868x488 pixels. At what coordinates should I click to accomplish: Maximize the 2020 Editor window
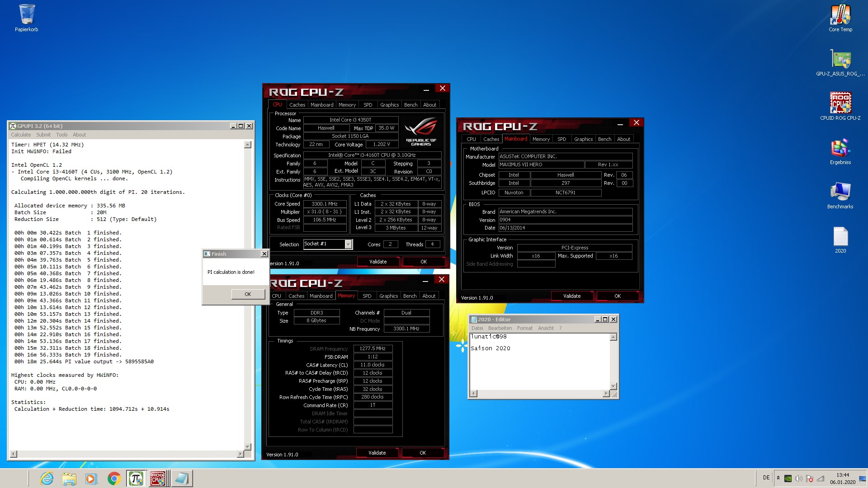[605, 319]
